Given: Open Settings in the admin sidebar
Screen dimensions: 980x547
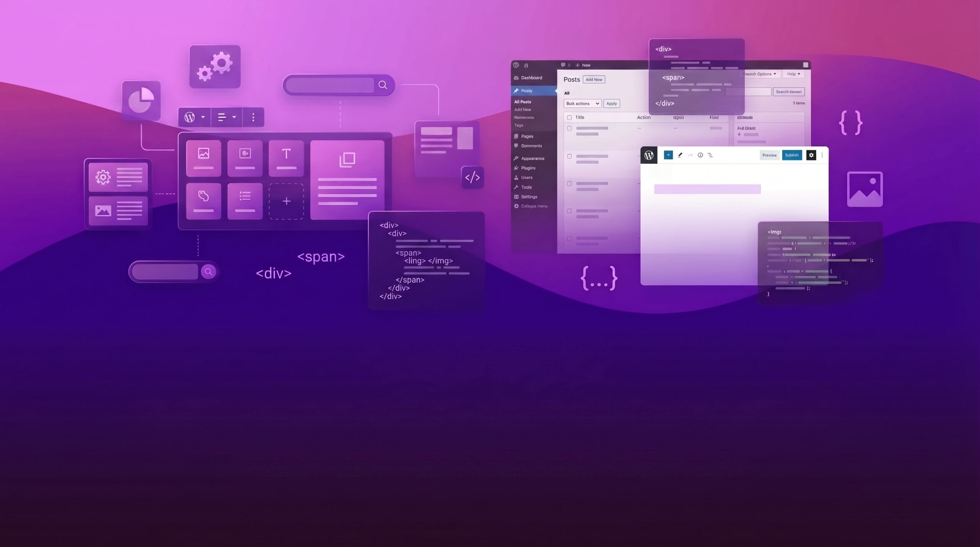Looking at the screenshot, I should (x=534, y=197).
